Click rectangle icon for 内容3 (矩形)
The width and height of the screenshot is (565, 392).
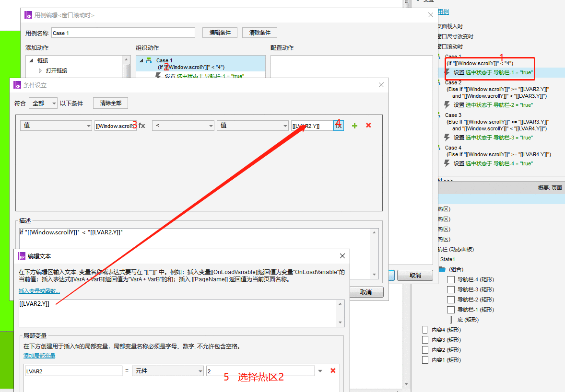pos(425,340)
